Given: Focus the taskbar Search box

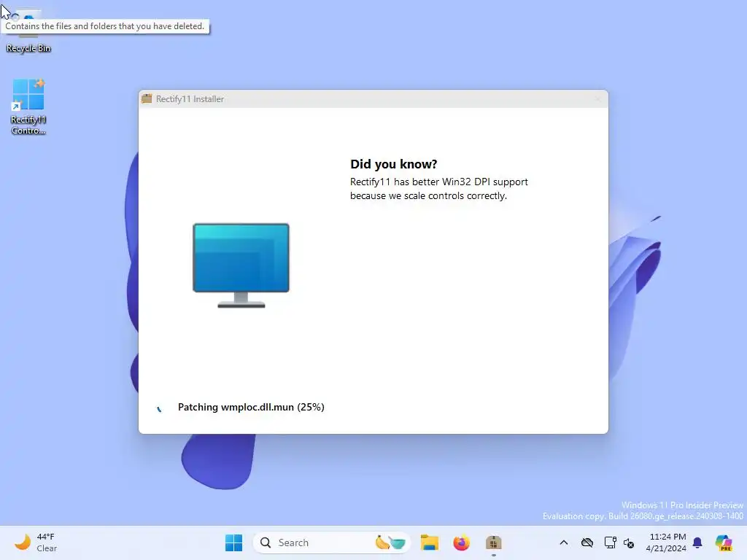Looking at the screenshot, I should coord(332,542).
